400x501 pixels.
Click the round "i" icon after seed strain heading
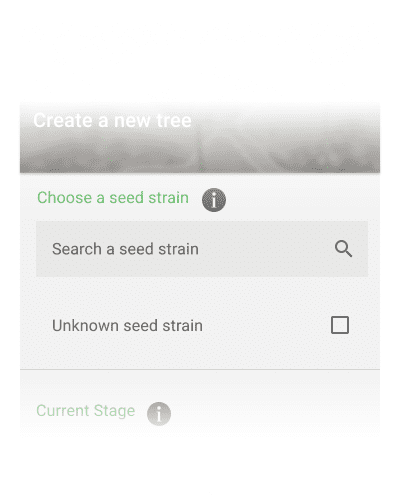pyautogui.click(x=214, y=200)
